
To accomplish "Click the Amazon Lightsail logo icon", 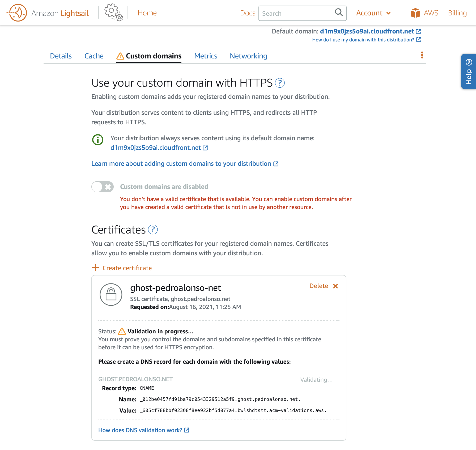I will click(x=18, y=13).
